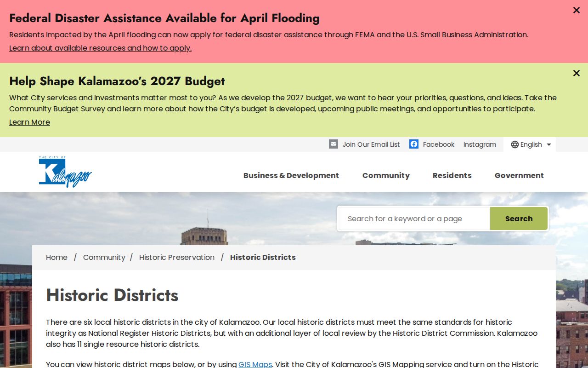Focus the keyword search field

(414, 218)
